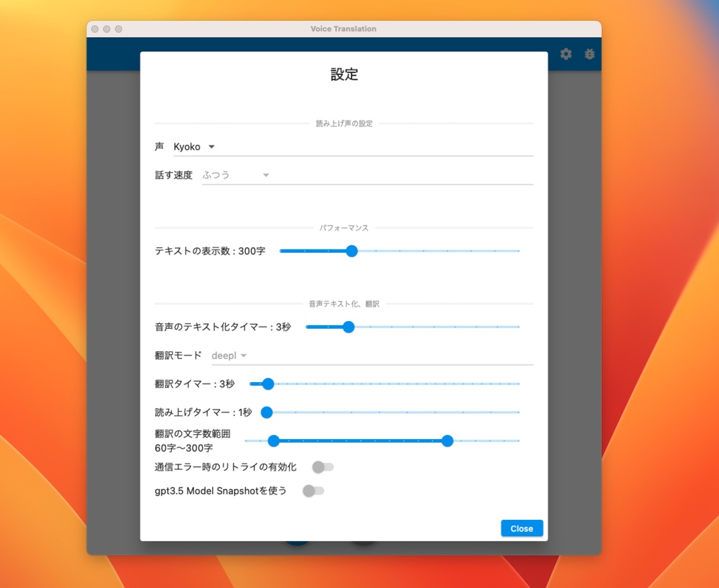
Task: Click the debug bug icon
Action: click(590, 54)
